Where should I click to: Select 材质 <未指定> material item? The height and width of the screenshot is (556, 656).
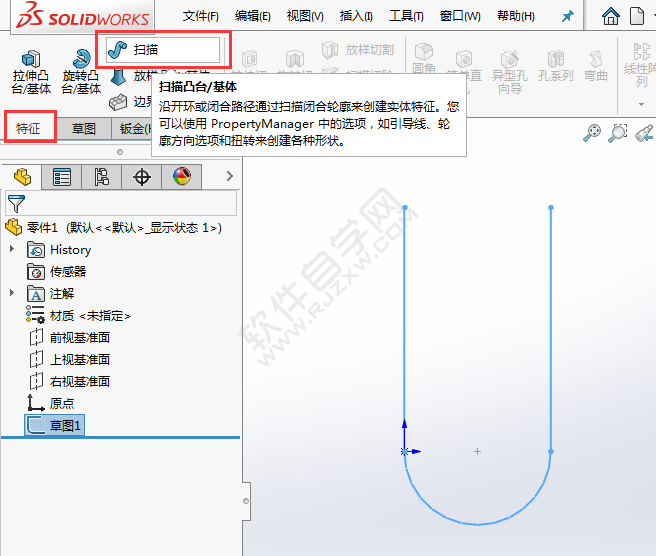coord(78,315)
